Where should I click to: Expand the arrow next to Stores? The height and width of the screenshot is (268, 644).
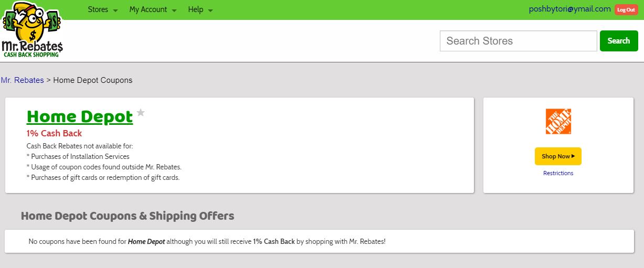[x=115, y=10]
